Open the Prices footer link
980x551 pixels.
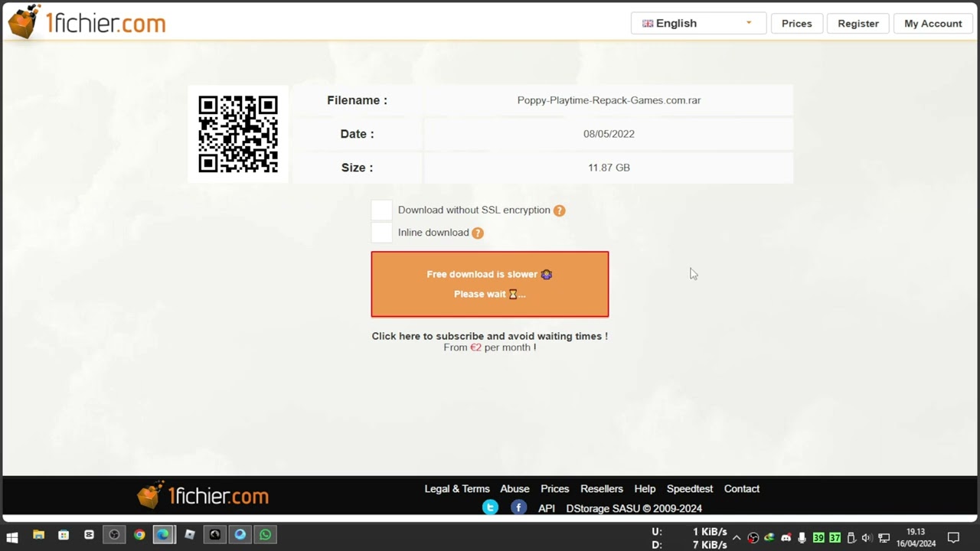tap(555, 488)
